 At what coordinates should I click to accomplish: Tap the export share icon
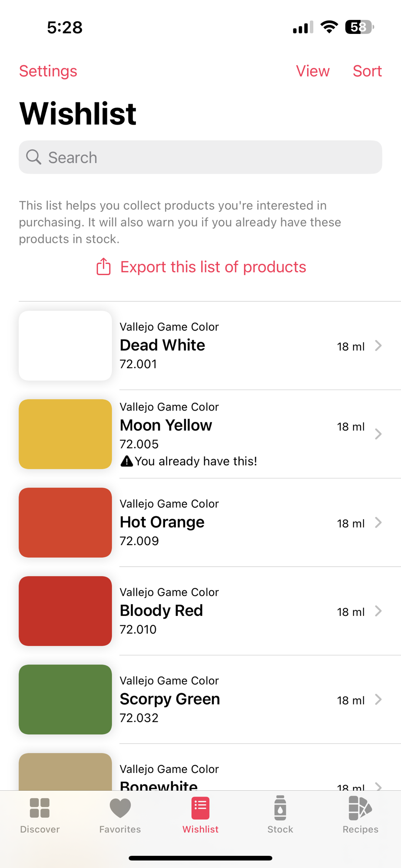[103, 266]
